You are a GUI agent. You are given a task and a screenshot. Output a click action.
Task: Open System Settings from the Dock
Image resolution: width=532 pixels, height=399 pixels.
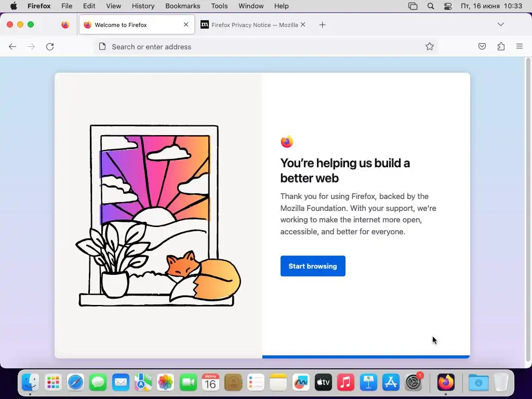pos(413,382)
